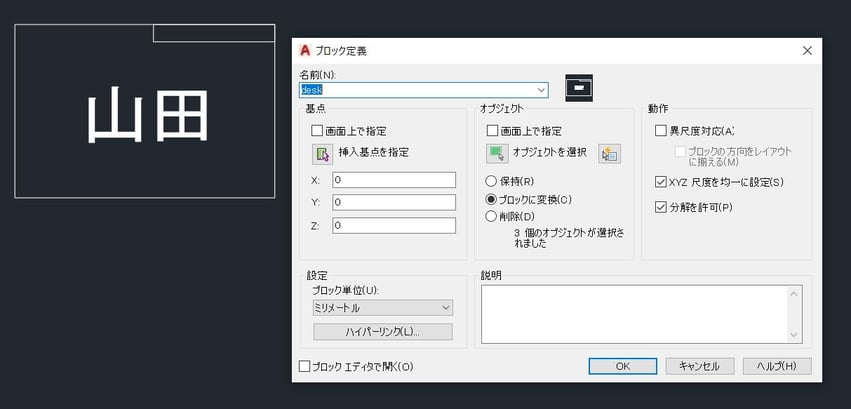
Task: Select the 削除(D) radio button
Action: pos(491,216)
